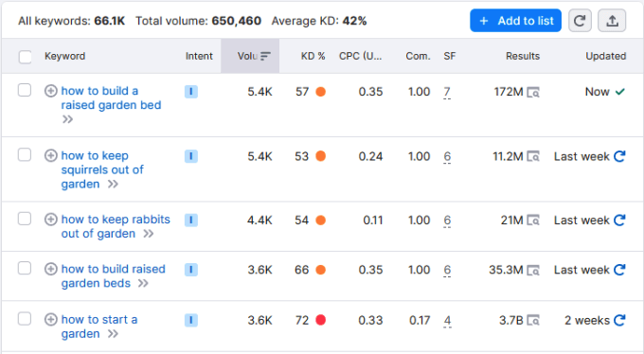Click intent badge for 'how to build a raised garden bed'
Viewport: 644px width, 354px height.
click(x=191, y=92)
